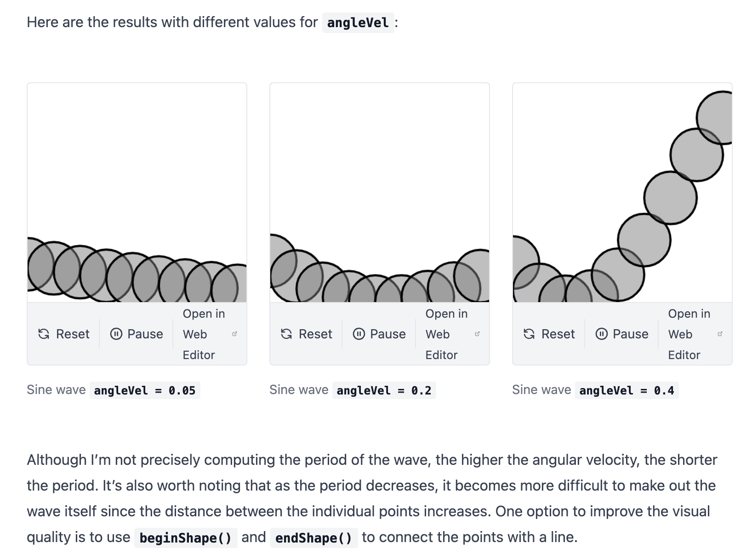Image resolution: width=752 pixels, height=560 pixels.
Task: Click the beginShape() code snippet
Action: click(x=186, y=537)
